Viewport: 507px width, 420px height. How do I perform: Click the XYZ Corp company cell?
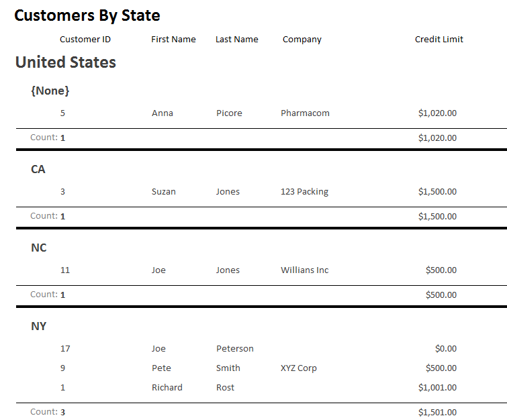298,368
